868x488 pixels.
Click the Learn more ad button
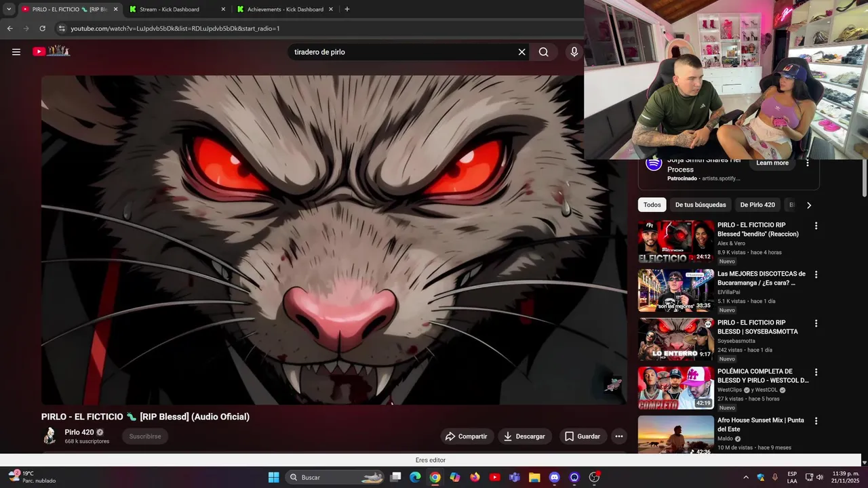coord(772,163)
